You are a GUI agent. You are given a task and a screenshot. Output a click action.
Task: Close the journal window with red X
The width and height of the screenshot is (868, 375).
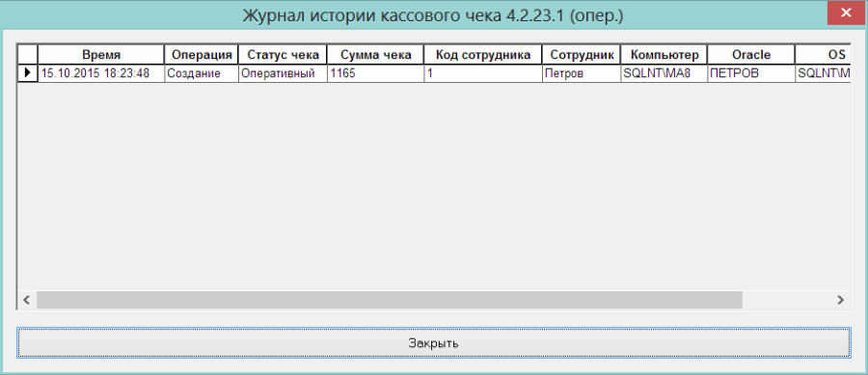pos(847,13)
